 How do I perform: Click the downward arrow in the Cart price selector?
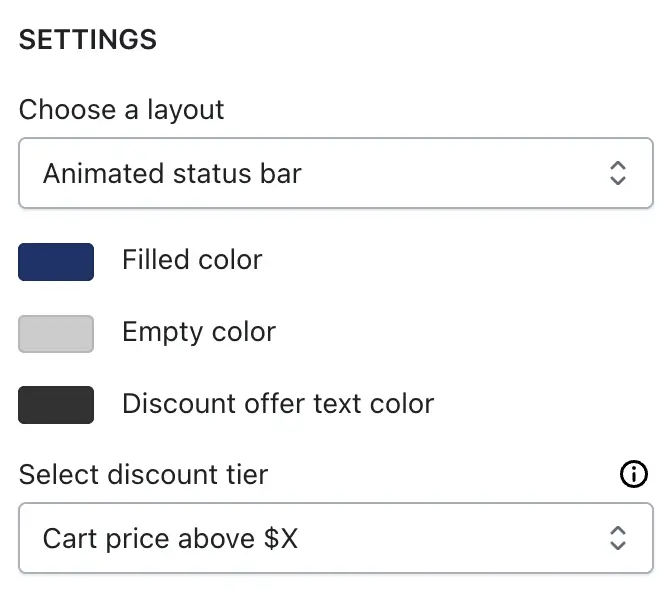[x=617, y=545]
